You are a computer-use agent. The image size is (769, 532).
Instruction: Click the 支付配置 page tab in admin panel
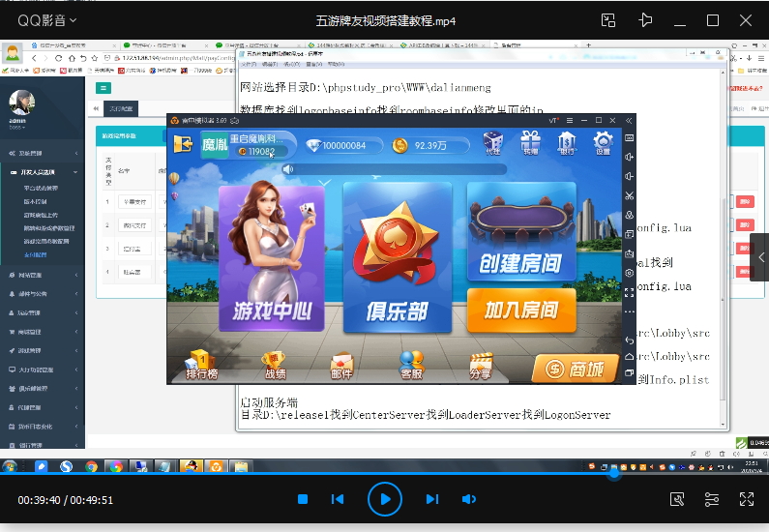coord(121,109)
